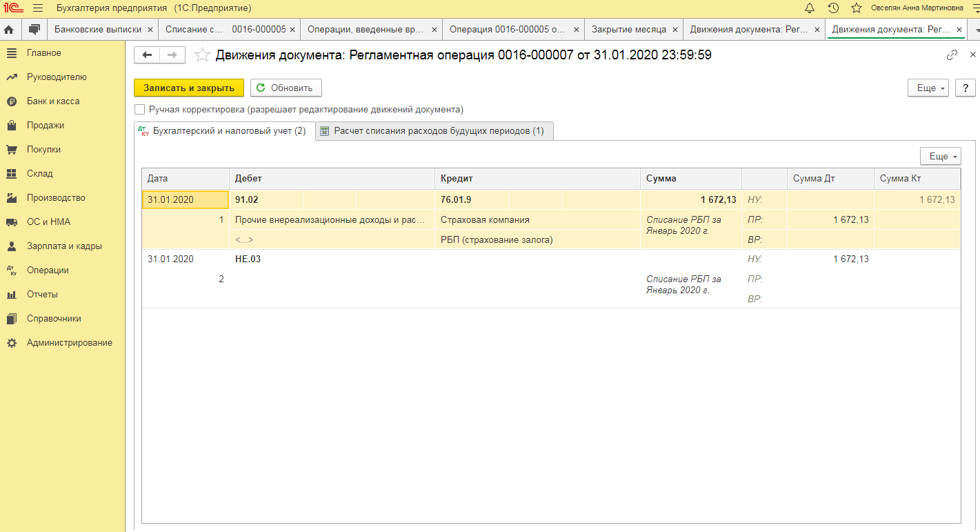Switch to Расчет списания расходов будущих периодов tab
Viewport: 980px width, 532px height.
pyautogui.click(x=434, y=131)
